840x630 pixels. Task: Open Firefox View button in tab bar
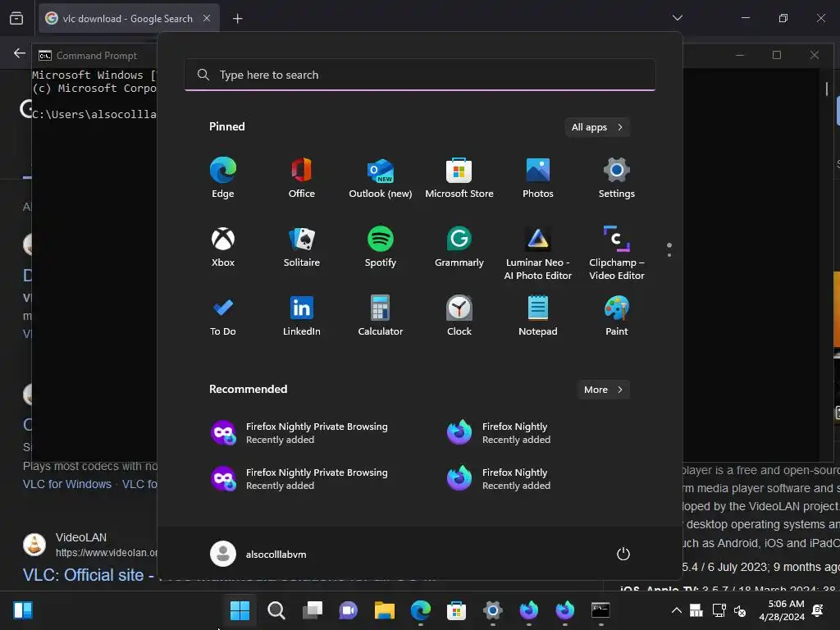pyautogui.click(x=16, y=19)
